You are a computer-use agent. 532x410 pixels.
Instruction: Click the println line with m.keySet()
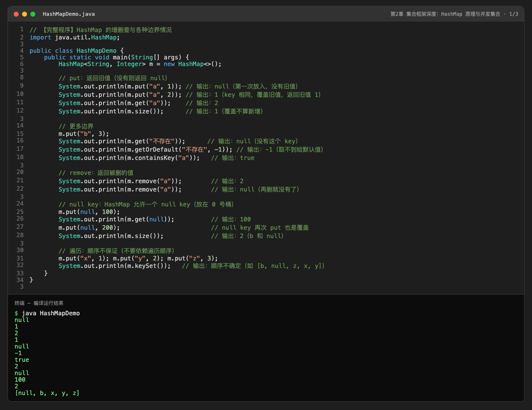pyautogui.click(x=192, y=266)
